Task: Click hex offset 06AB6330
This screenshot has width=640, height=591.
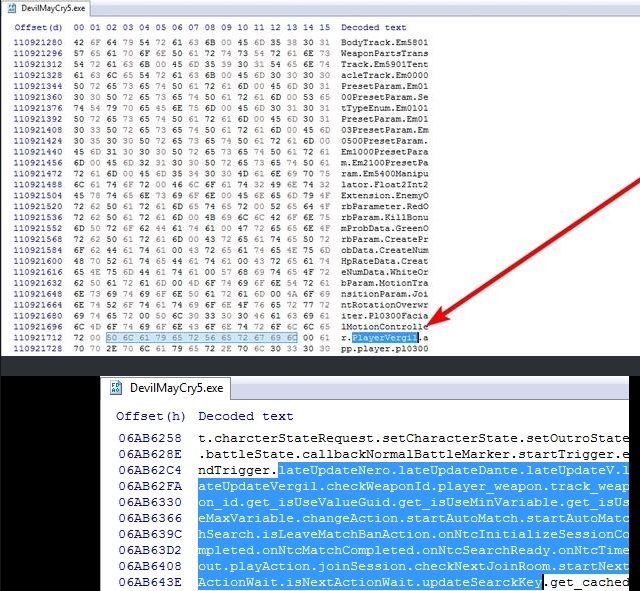Action: (x=150, y=502)
